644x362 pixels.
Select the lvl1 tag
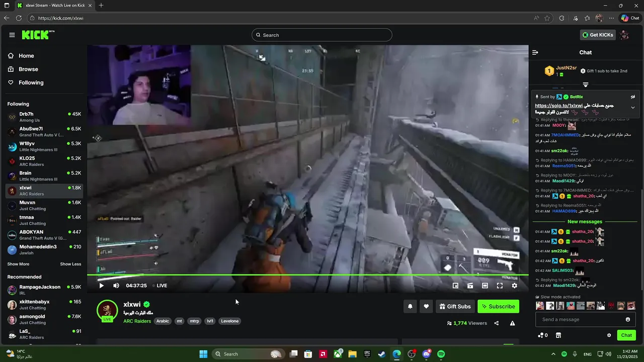pos(210,321)
